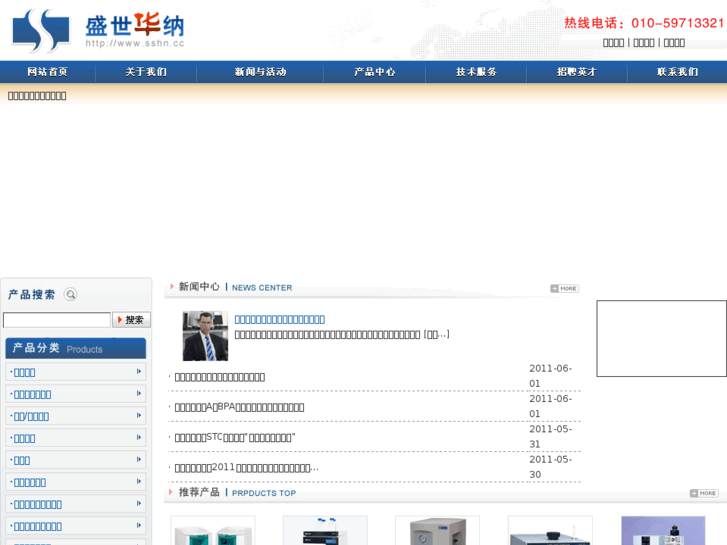Open the 网站首页 navigation item
The width and height of the screenshot is (727, 545).
[x=47, y=72]
